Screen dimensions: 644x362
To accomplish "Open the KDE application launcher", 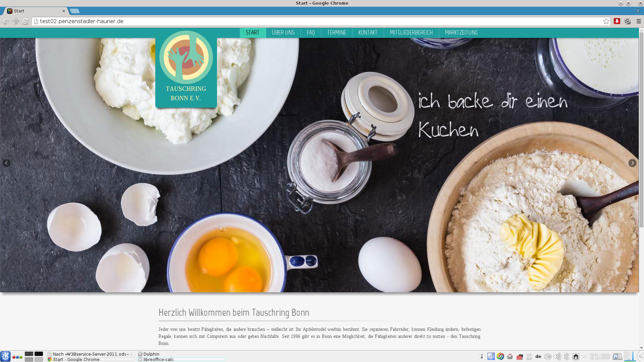I will click(x=5, y=356).
